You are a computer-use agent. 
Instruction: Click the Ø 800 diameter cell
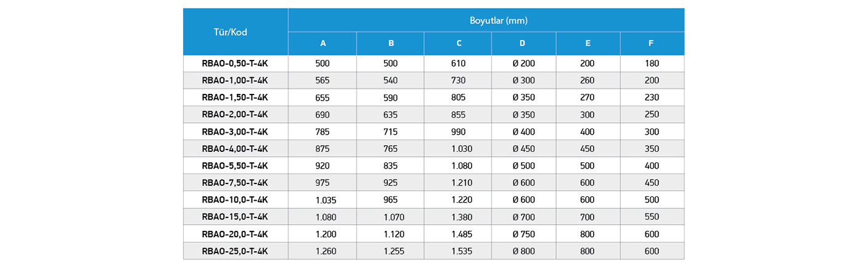[x=523, y=251]
